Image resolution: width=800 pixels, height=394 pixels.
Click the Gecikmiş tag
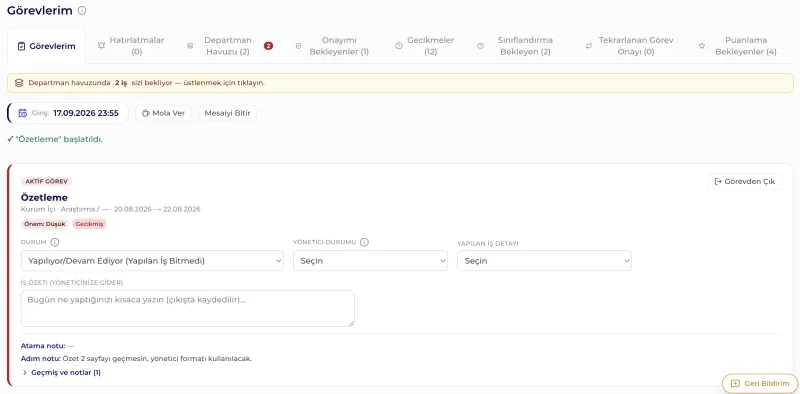(89, 224)
